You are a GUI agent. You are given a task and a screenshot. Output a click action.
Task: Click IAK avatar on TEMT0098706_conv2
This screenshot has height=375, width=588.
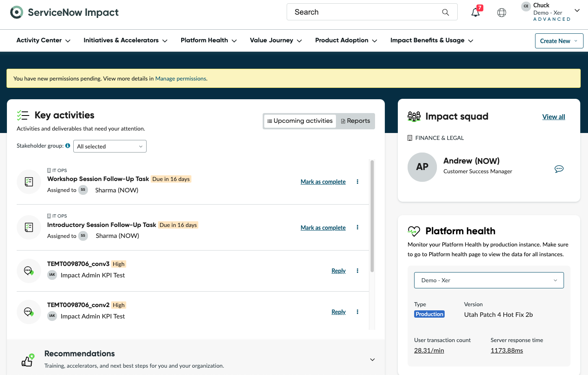tap(52, 316)
